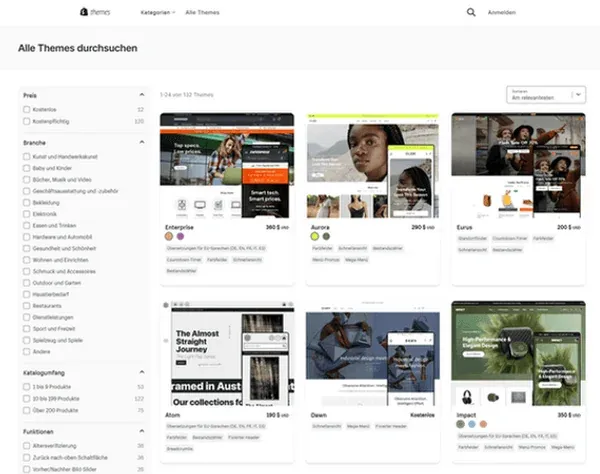
Task: Click the Atom theme title
Action: point(173,415)
